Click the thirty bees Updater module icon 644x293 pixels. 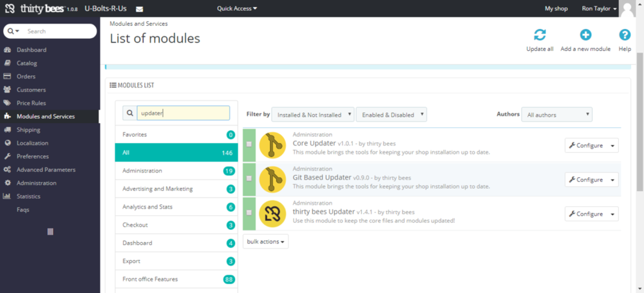272,213
